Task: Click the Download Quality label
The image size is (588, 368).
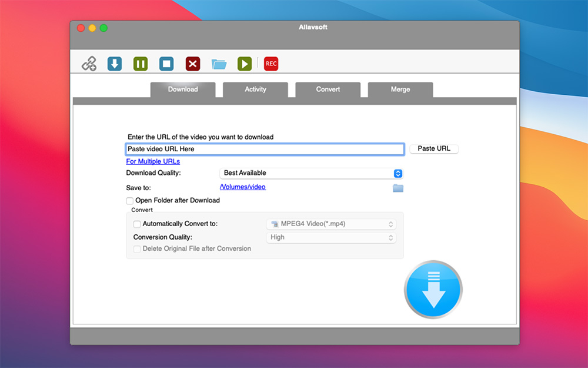Action: (x=153, y=173)
